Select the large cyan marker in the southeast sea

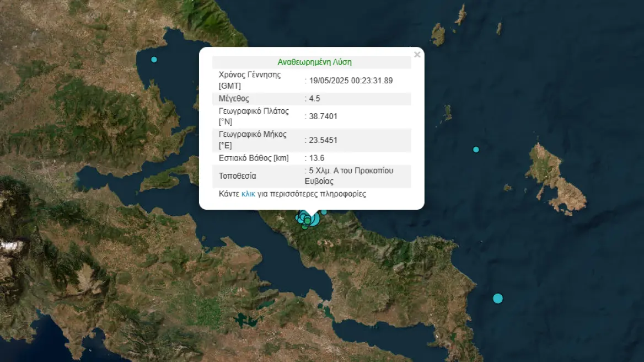pyautogui.click(x=498, y=299)
